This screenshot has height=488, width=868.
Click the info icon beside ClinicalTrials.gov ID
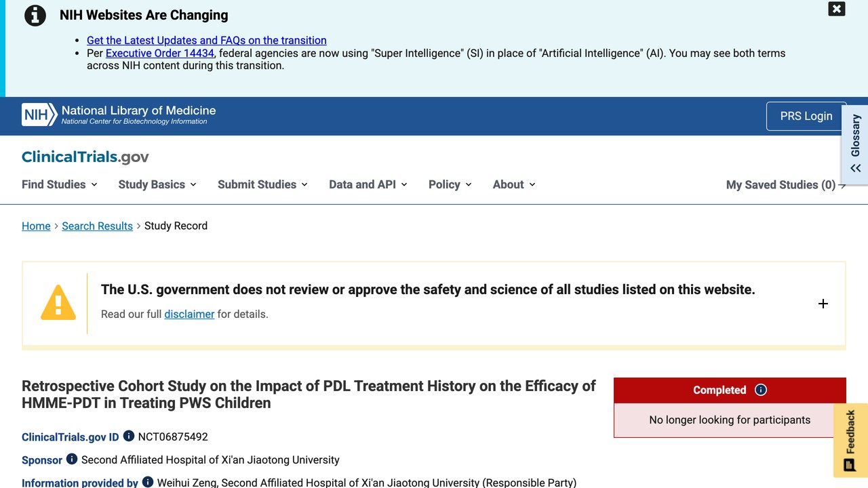(129, 436)
